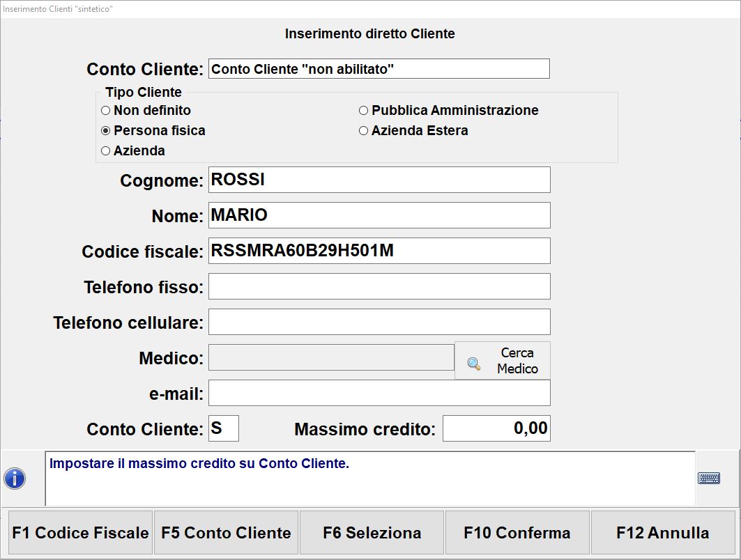Select the Non definito radio button
Image resolution: width=741 pixels, height=560 pixels.
(x=106, y=110)
